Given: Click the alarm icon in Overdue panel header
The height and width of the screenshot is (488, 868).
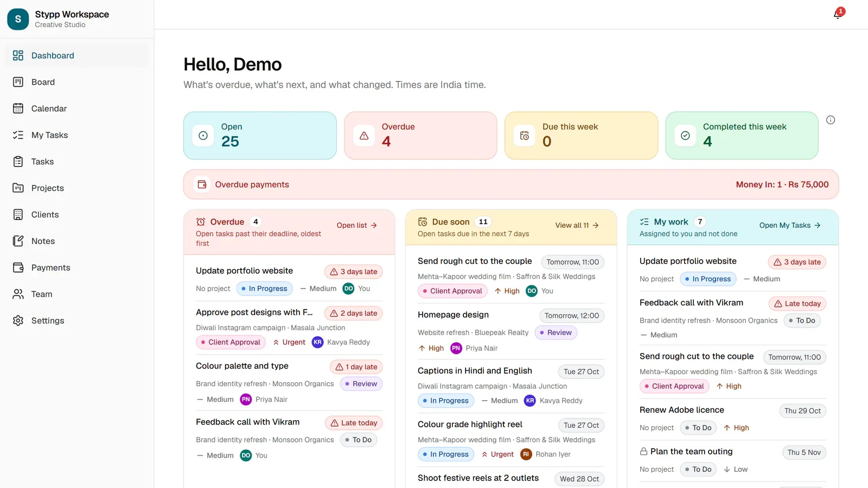Looking at the screenshot, I should coord(201,222).
